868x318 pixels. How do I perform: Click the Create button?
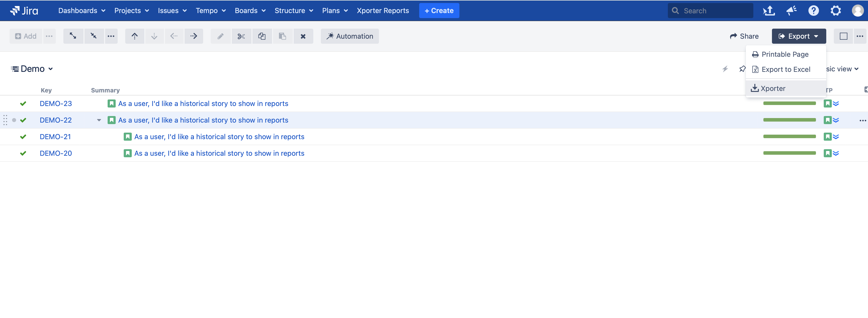439,11
